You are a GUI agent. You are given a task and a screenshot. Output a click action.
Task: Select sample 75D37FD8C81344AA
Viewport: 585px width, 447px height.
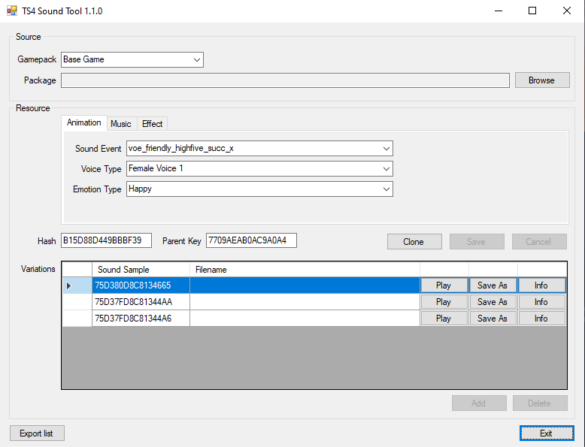tap(141, 302)
